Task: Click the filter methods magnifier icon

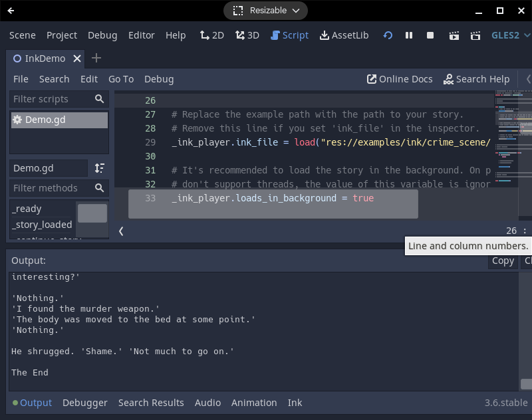Action: coord(99,188)
